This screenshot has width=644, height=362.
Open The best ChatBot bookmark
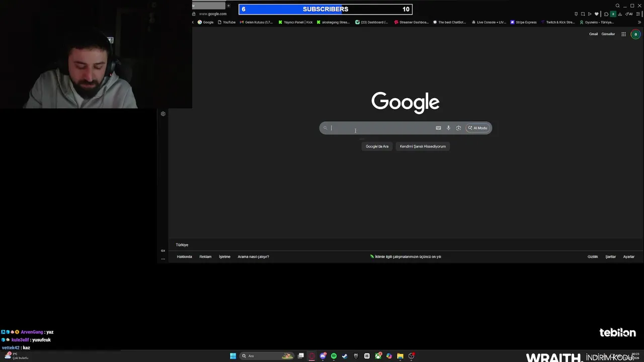point(450,22)
